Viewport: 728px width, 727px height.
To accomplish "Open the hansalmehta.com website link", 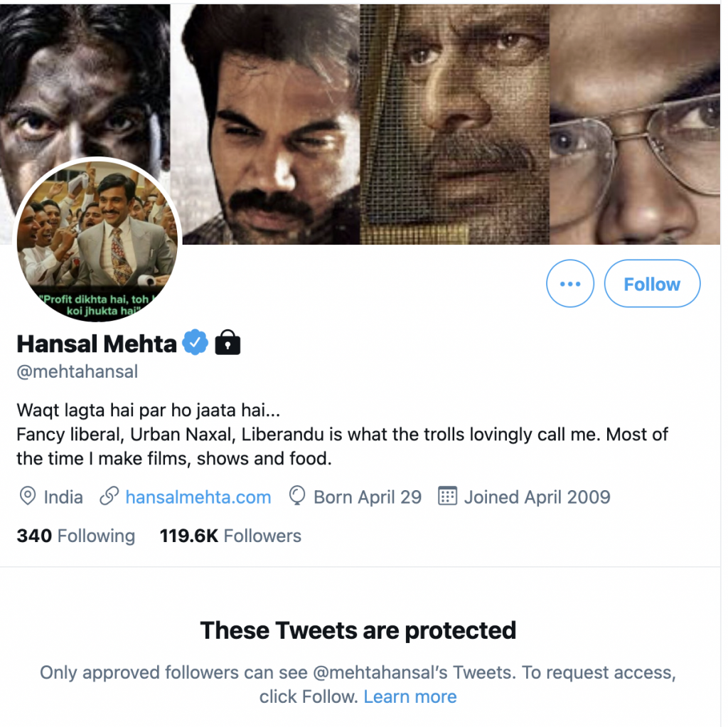I will pos(198,497).
